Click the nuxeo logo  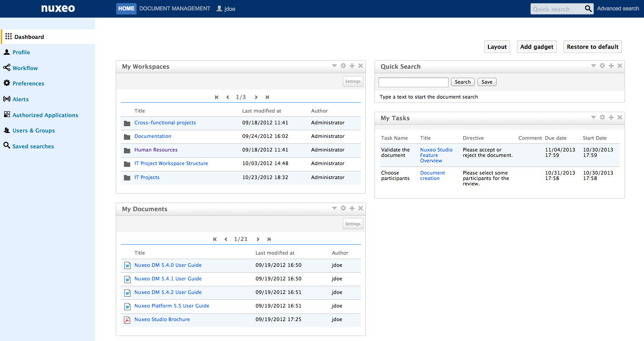(x=58, y=9)
